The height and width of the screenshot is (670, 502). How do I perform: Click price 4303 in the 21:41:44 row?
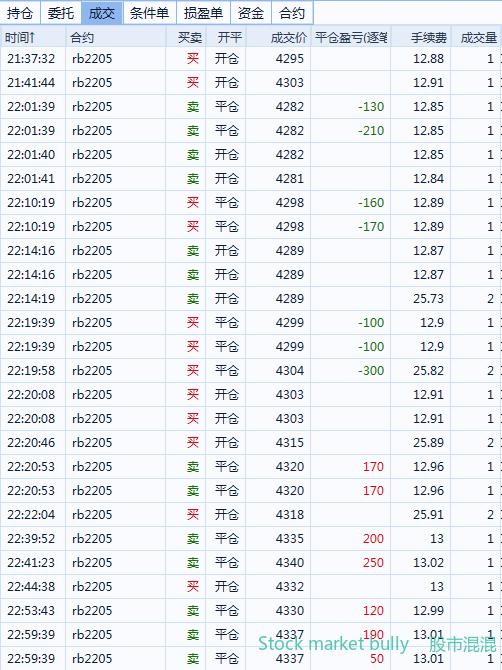(290, 82)
